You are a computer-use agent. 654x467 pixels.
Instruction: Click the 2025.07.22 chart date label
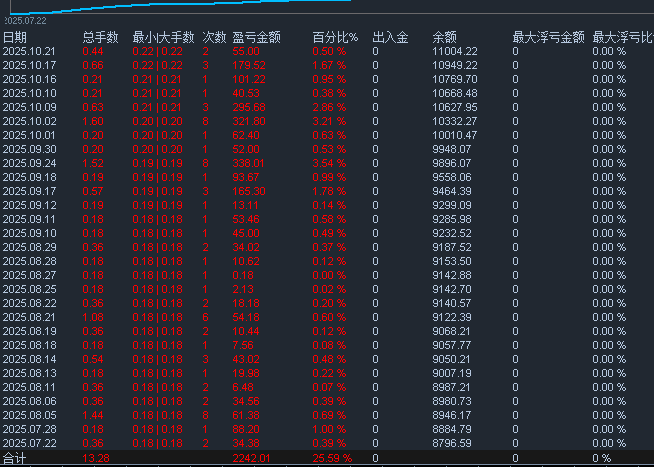[x=25, y=19]
